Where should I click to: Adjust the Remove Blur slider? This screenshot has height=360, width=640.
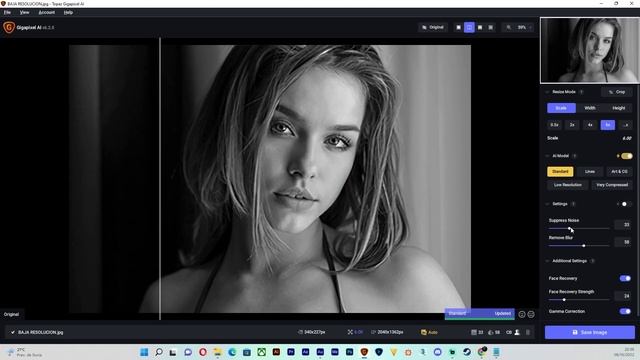point(579,246)
